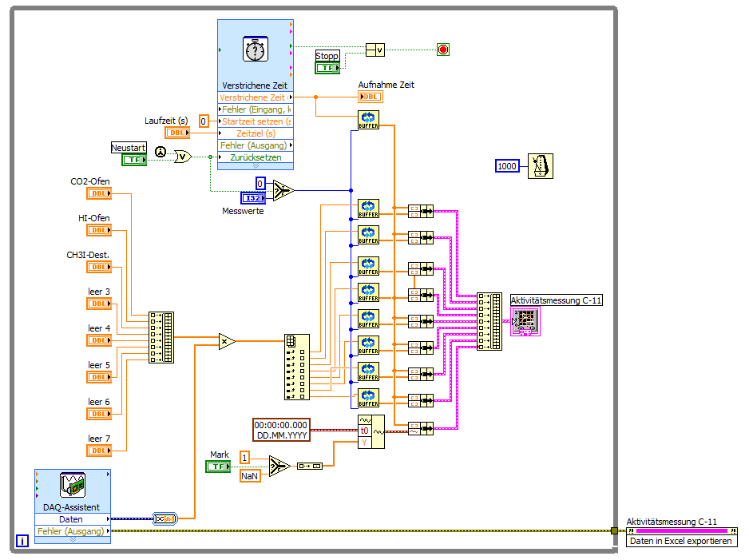
Task: Select the blue 0 constant above Messwerte
Action: point(260,184)
